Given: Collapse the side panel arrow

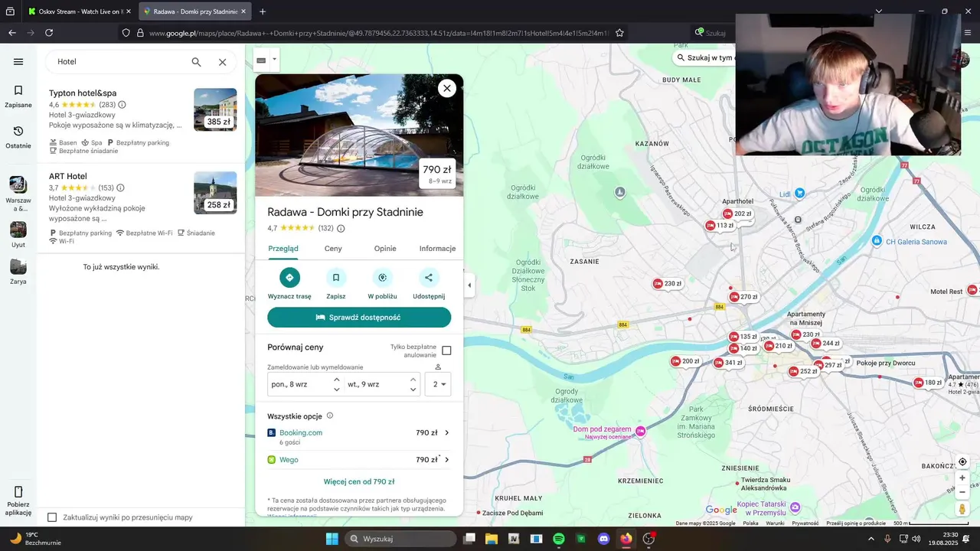Looking at the screenshot, I should point(469,285).
